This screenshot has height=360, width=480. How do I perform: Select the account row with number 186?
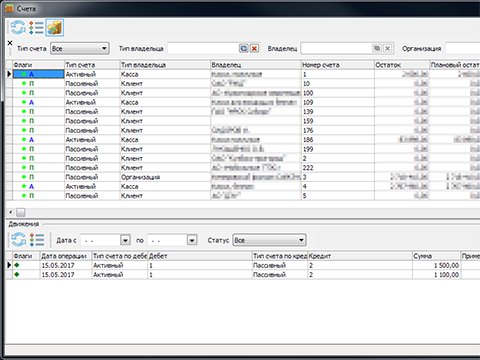tap(243, 140)
